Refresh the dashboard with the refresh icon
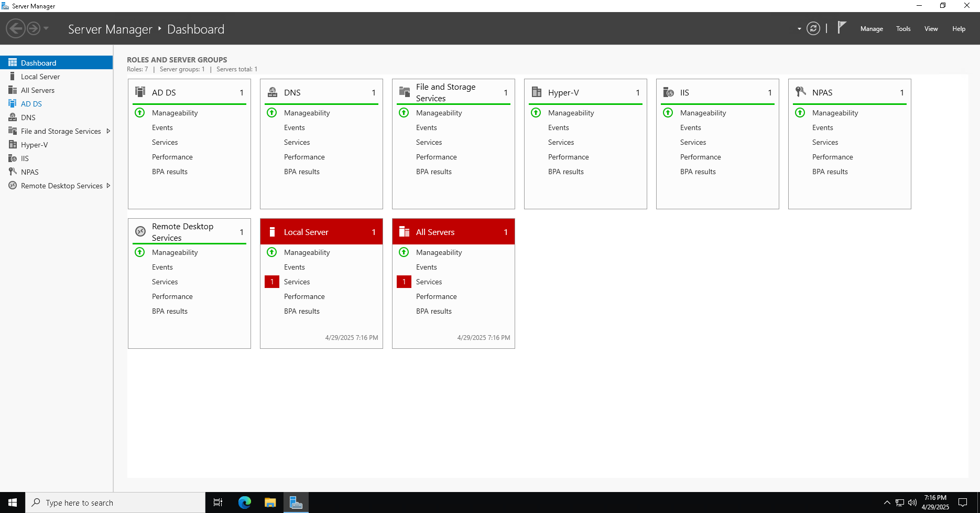 pyautogui.click(x=813, y=28)
